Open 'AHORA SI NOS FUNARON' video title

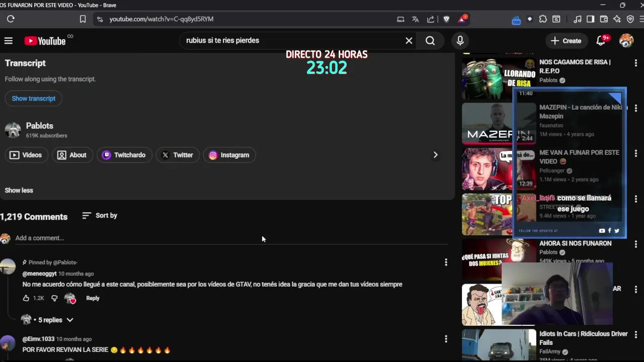(576, 243)
